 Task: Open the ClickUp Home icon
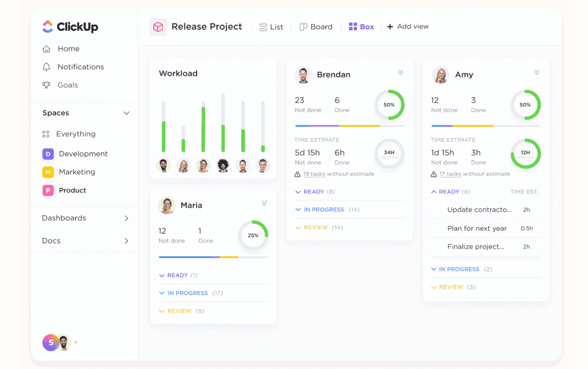(46, 49)
